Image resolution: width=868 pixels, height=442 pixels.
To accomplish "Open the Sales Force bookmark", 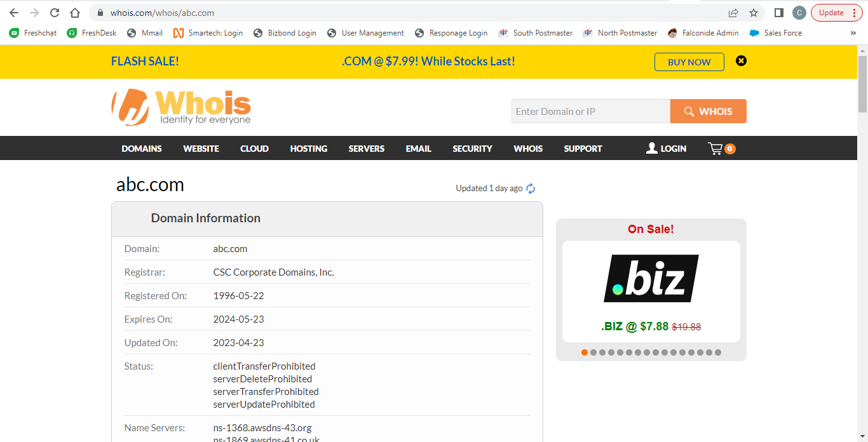I will point(775,33).
